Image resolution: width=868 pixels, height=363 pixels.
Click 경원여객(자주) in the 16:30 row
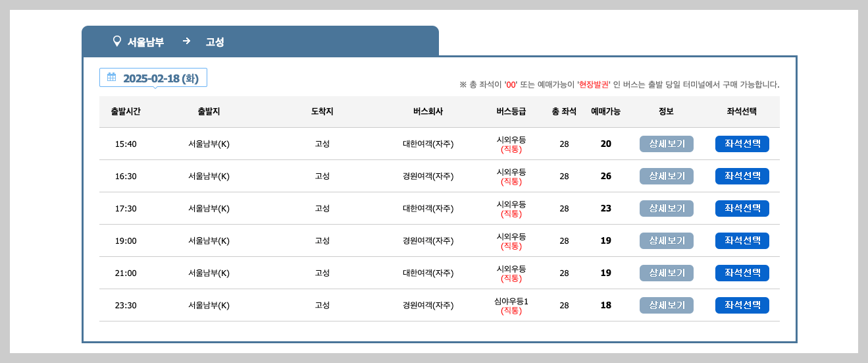(x=428, y=176)
